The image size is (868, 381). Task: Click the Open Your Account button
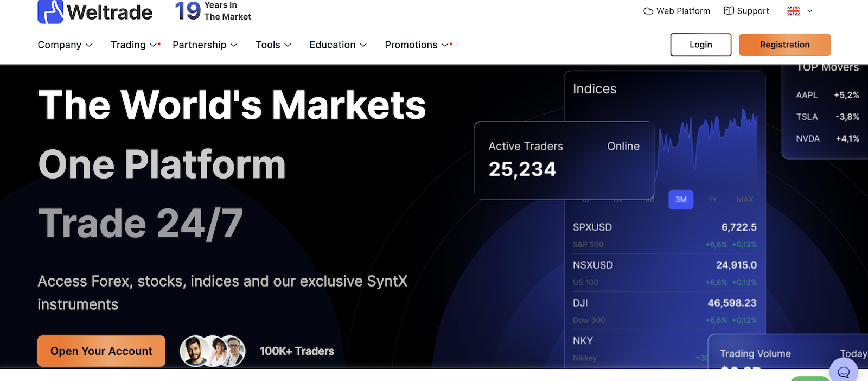[101, 351]
